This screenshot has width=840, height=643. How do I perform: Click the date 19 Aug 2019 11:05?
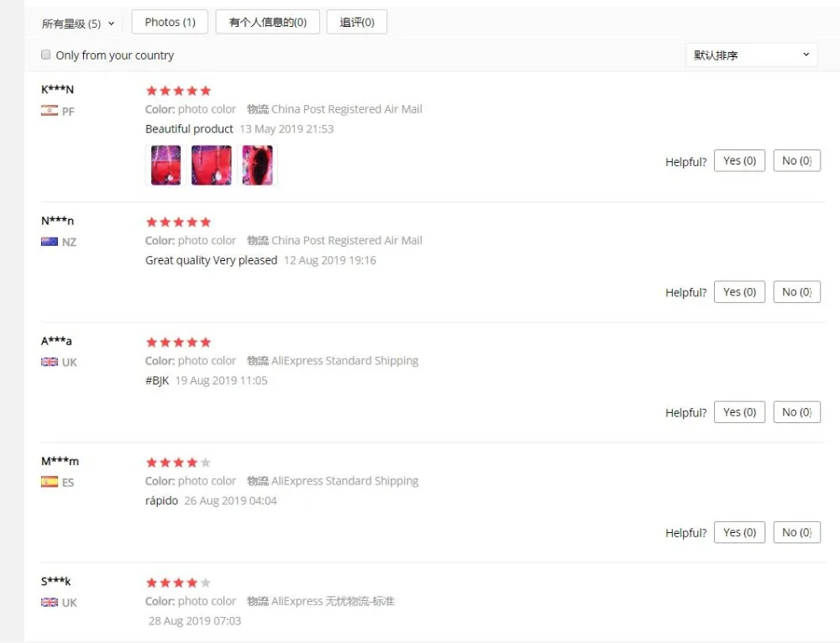221,380
